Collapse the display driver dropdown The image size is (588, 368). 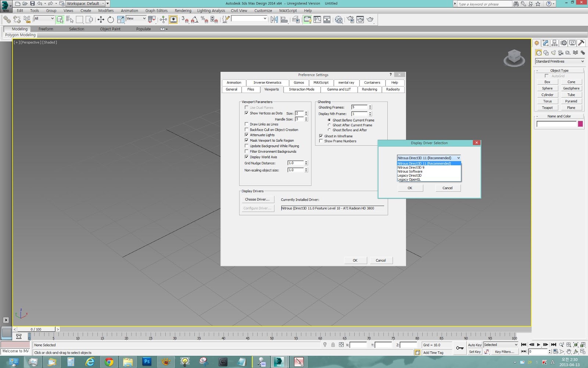tap(458, 158)
